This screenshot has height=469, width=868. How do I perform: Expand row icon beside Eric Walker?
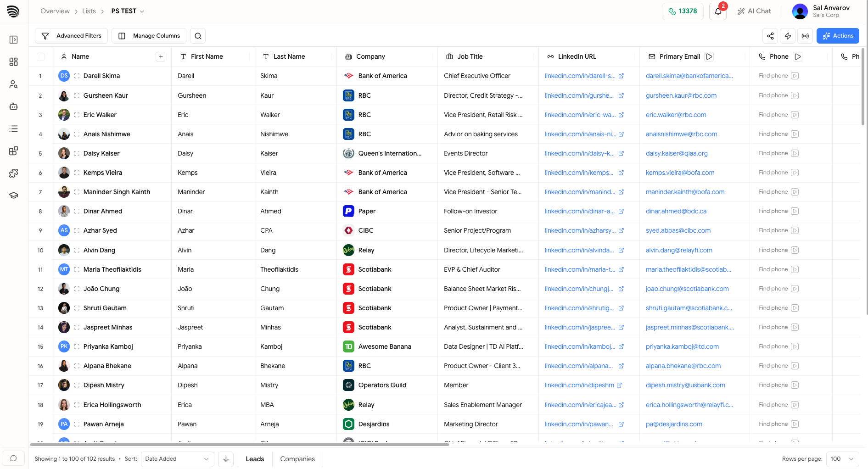pyautogui.click(x=77, y=115)
